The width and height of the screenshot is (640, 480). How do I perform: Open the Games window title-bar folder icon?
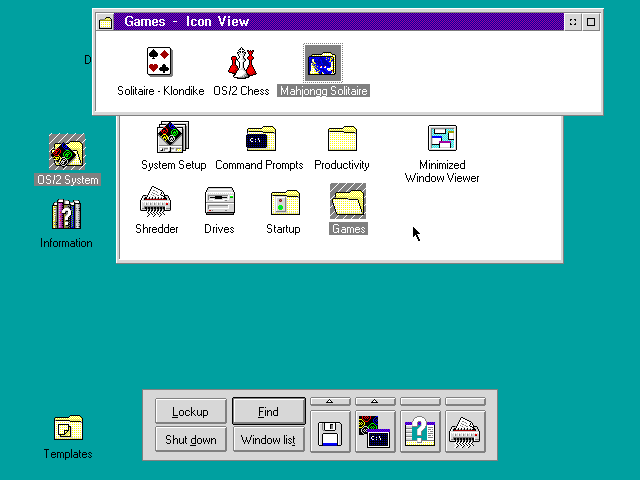click(x=105, y=22)
